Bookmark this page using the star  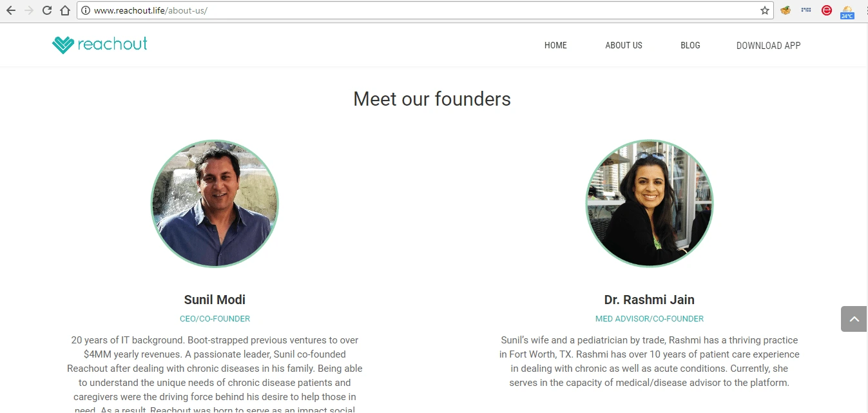click(764, 10)
